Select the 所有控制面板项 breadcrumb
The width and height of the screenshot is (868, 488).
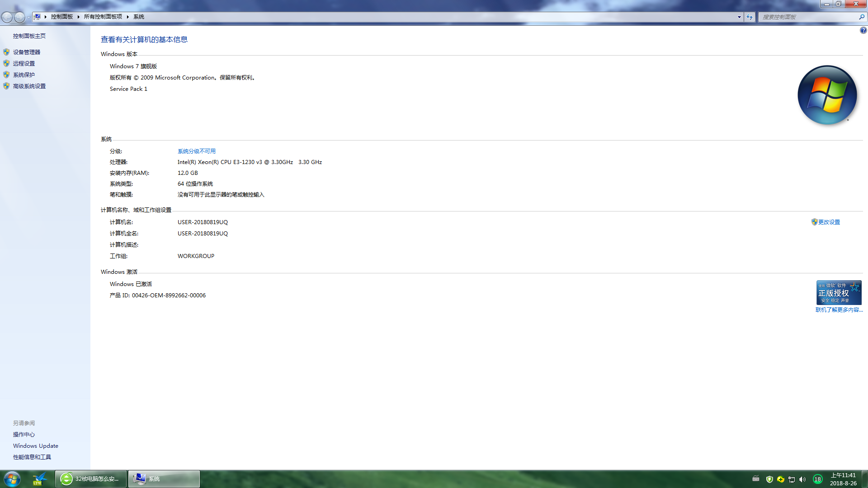(x=103, y=17)
